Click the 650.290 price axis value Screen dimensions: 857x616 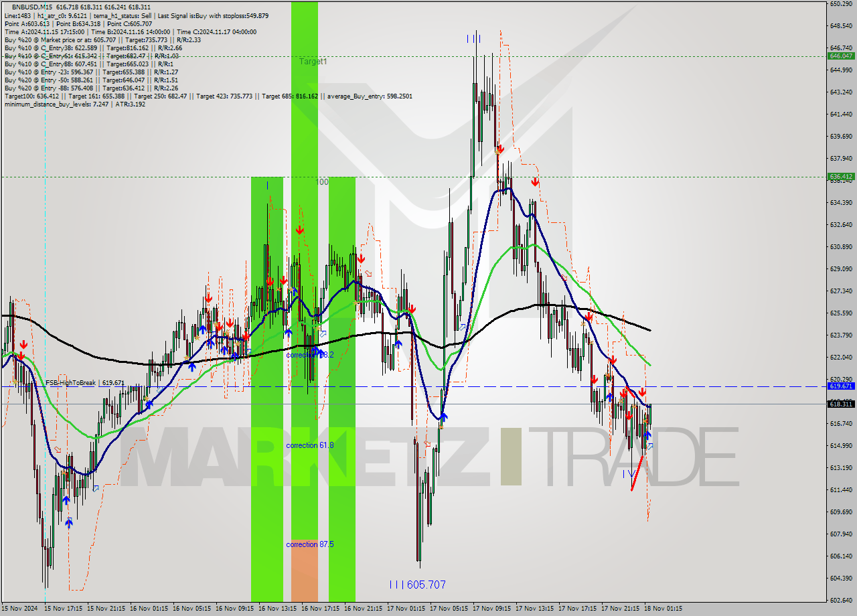point(840,4)
